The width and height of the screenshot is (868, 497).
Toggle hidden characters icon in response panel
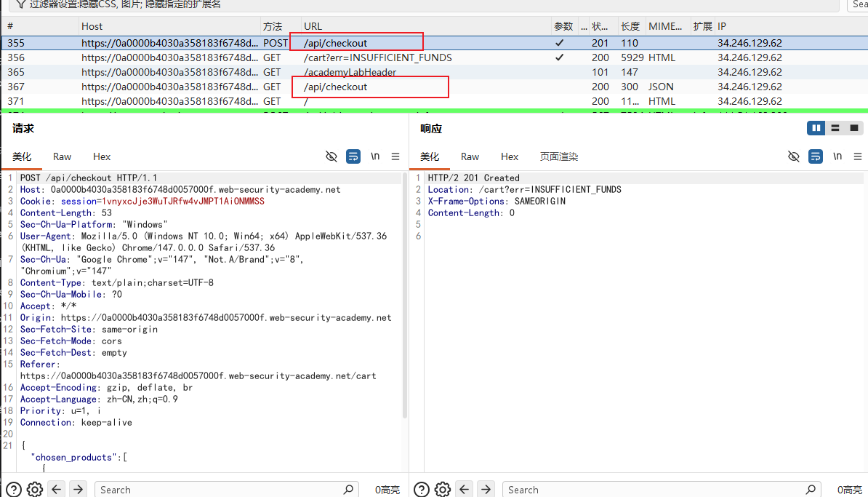pyautogui.click(x=793, y=156)
